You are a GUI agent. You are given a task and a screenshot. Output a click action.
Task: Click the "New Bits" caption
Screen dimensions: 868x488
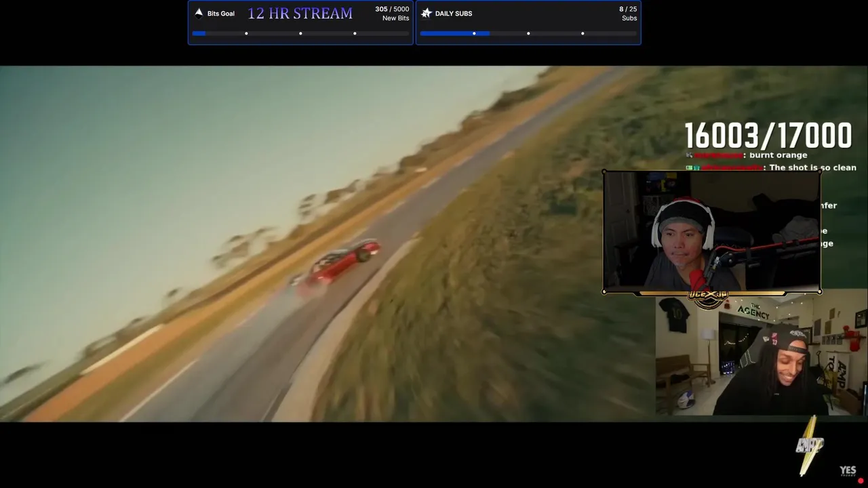pyautogui.click(x=396, y=18)
